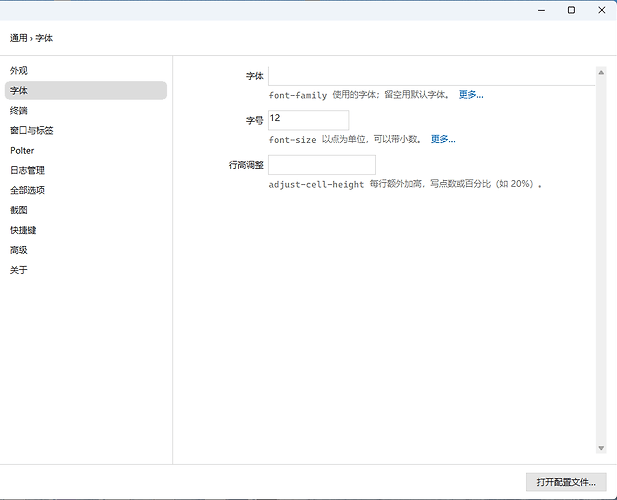Click the 字号 input showing 12
The width and height of the screenshot is (617, 500).
click(308, 120)
